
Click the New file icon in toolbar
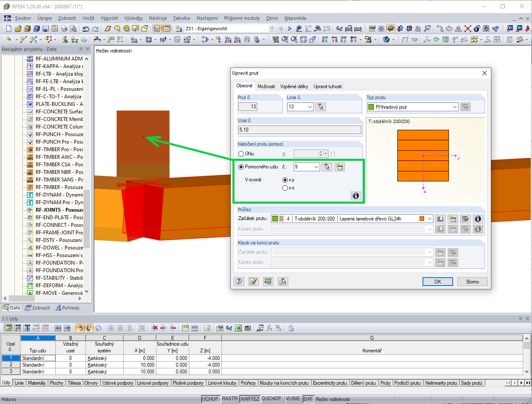click(8, 29)
